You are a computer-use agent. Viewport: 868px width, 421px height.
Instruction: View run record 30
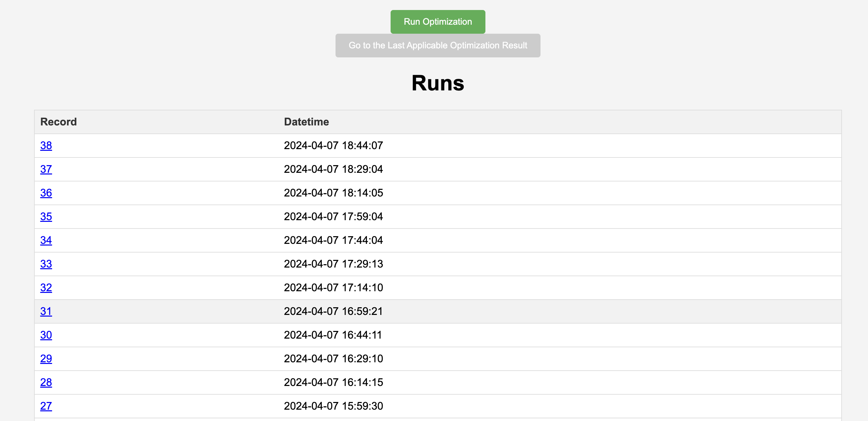coord(46,335)
